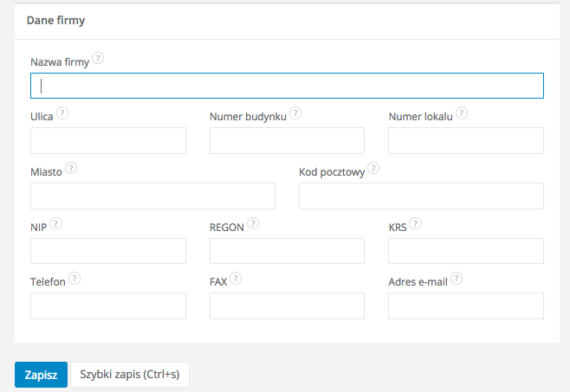Click Szybki zapis (Ctrl+s) button

pyautogui.click(x=129, y=375)
